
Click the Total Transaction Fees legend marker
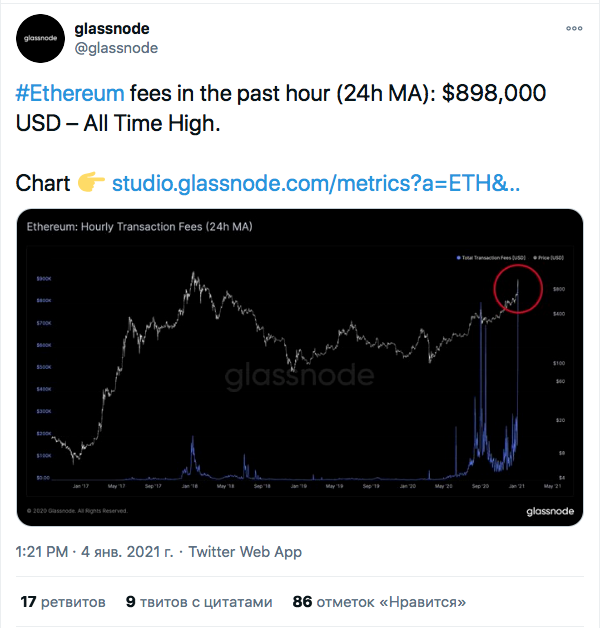pos(457,259)
